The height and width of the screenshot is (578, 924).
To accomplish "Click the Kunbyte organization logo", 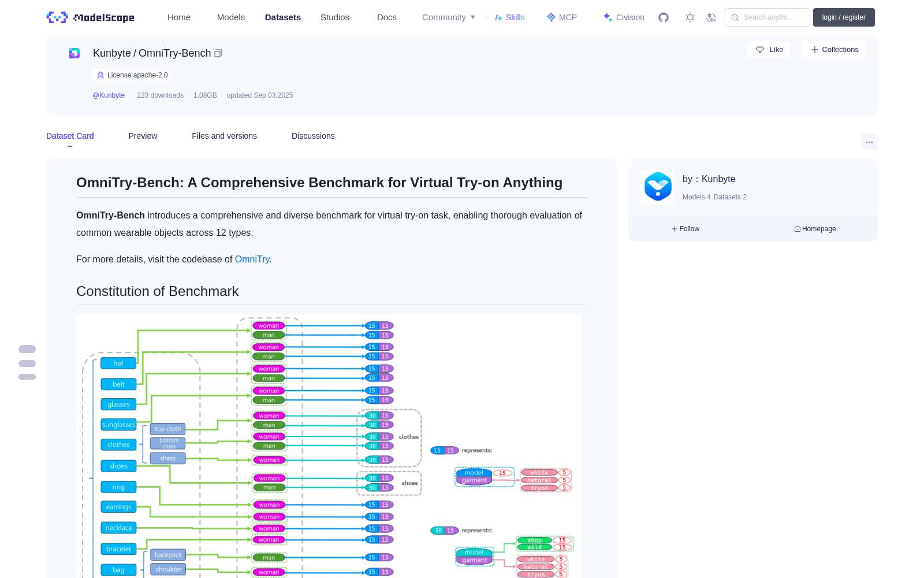I will coord(657,187).
